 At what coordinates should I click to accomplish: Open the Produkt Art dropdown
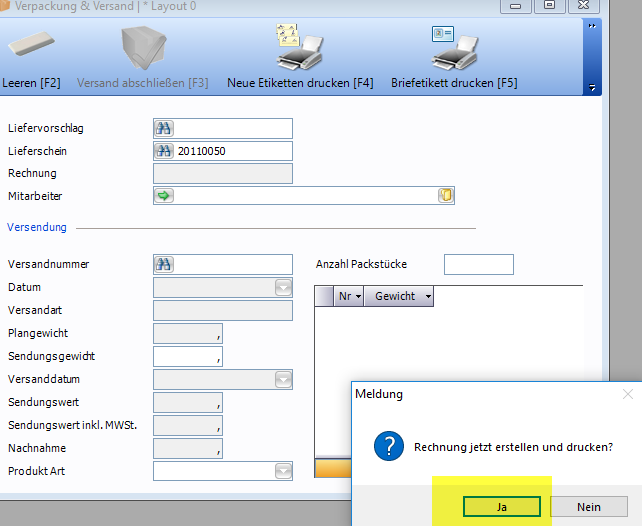[283, 471]
